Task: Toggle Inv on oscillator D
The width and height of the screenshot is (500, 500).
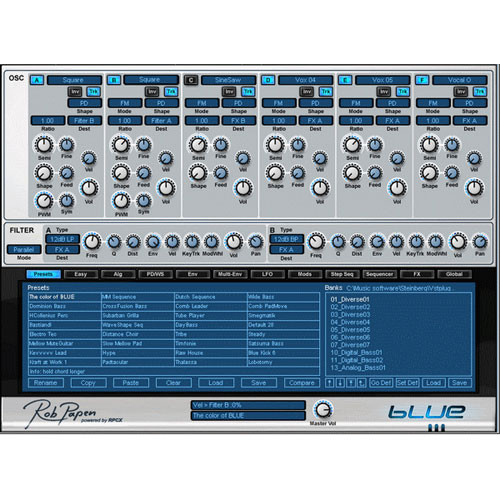Action: (x=306, y=91)
